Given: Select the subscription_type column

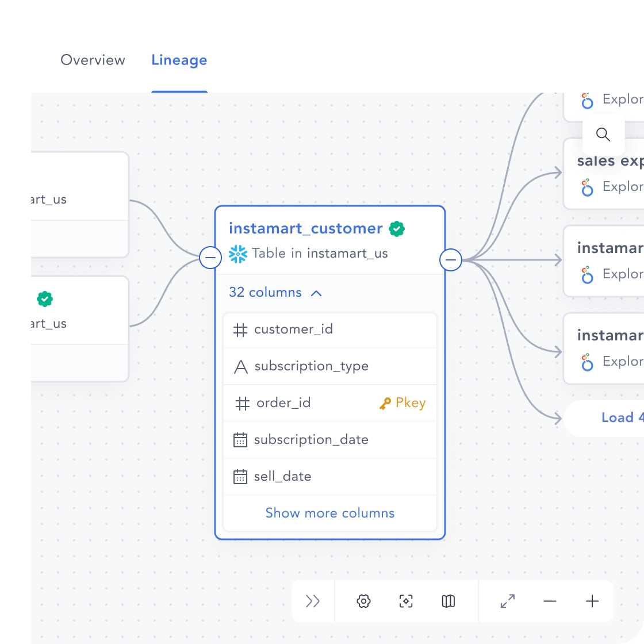Looking at the screenshot, I should [x=330, y=366].
